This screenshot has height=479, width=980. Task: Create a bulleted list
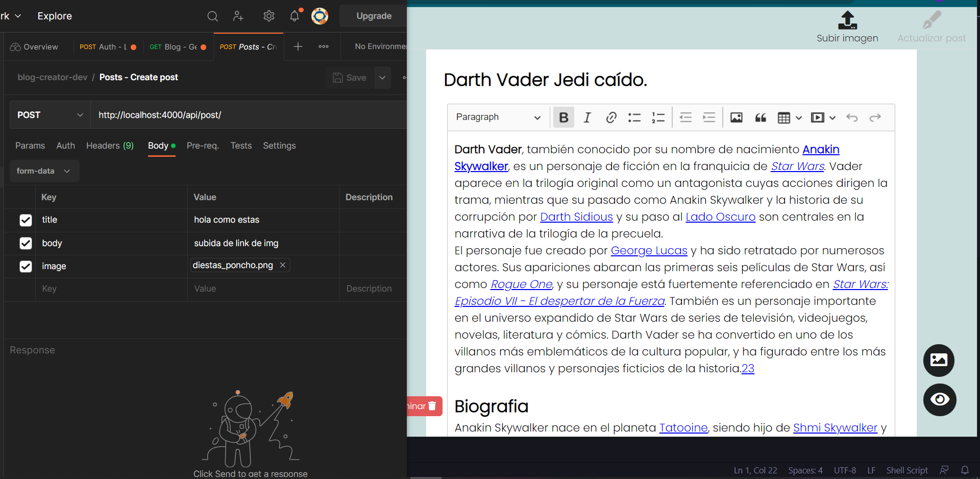tap(634, 117)
